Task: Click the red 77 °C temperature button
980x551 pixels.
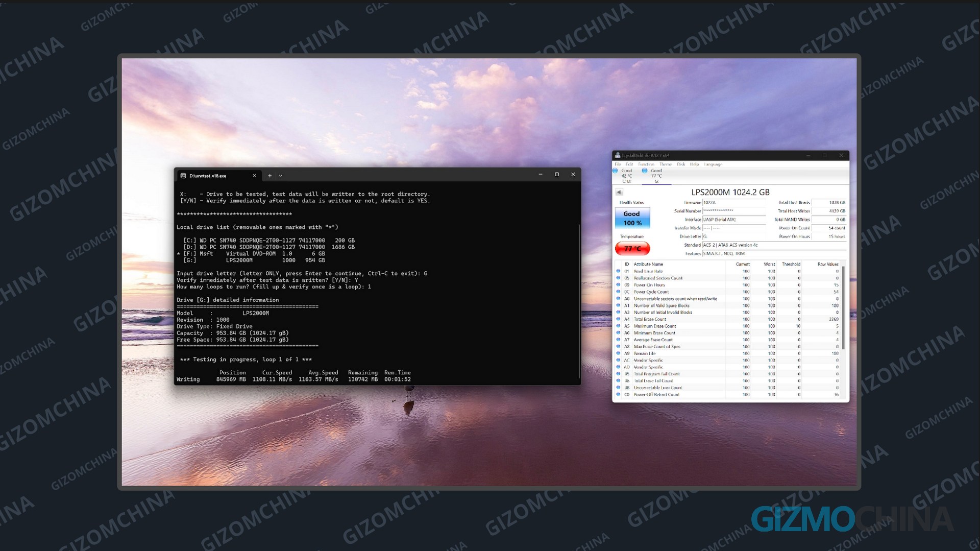Action: [x=632, y=249]
